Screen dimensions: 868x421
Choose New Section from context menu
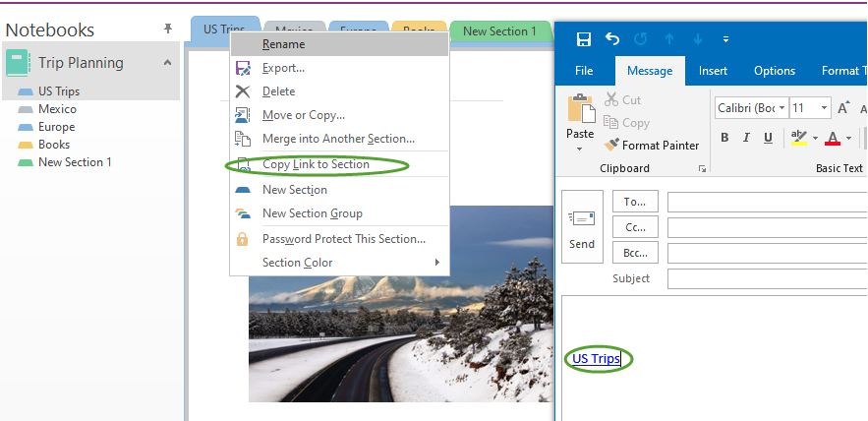[x=339, y=190]
